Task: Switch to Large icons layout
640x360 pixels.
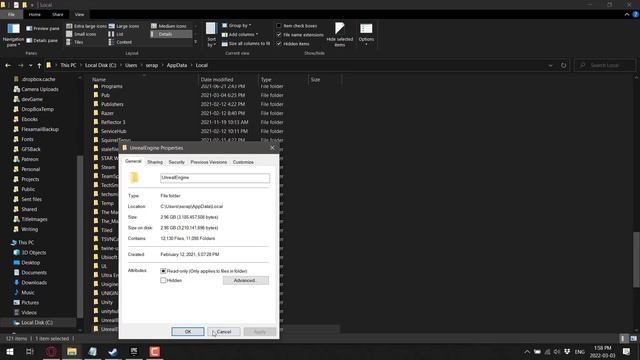Action: tap(124, 26)
